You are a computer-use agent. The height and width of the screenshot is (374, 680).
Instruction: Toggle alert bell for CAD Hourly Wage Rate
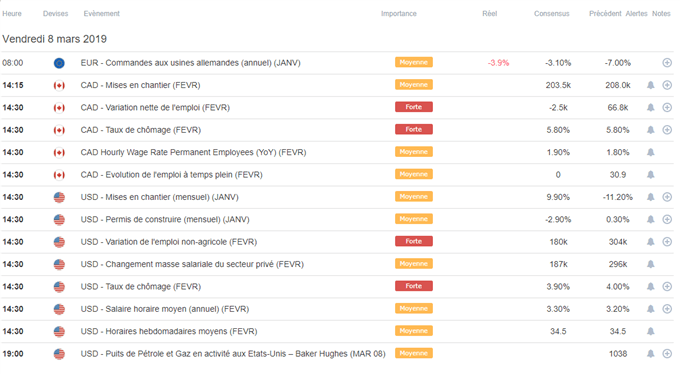[651, 152]
